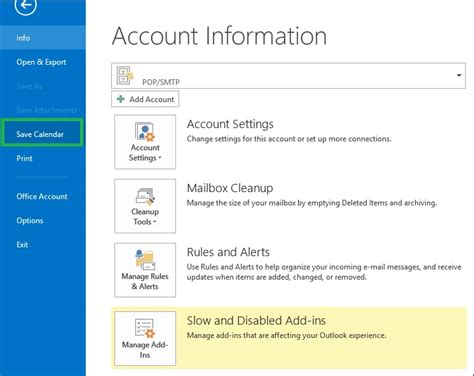
Task: Open the Print menu item
Action: pyautogui.click(x=24, y=158)
